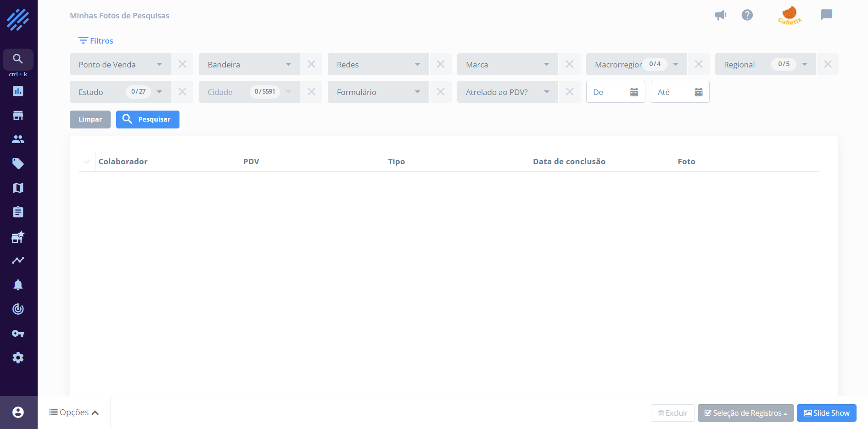Open the Opções menu
Viewport: 868px width, 429px height.
click(x=74, y=412)
